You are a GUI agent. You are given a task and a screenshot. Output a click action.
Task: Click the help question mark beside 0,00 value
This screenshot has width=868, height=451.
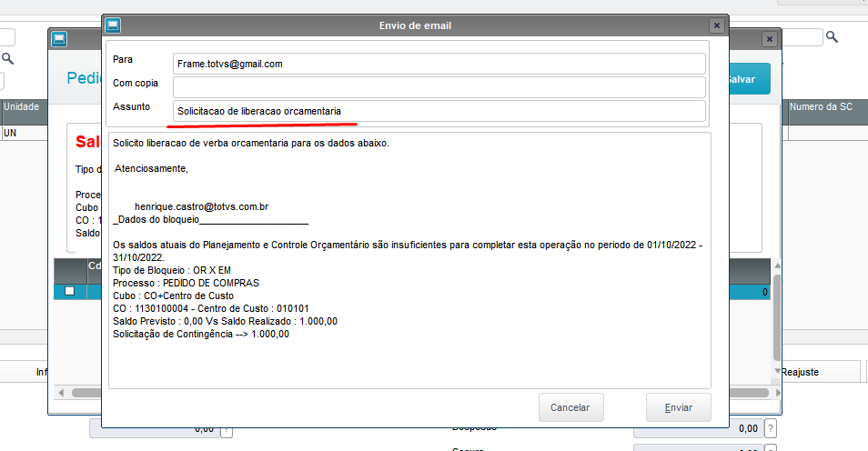[770, 428]
